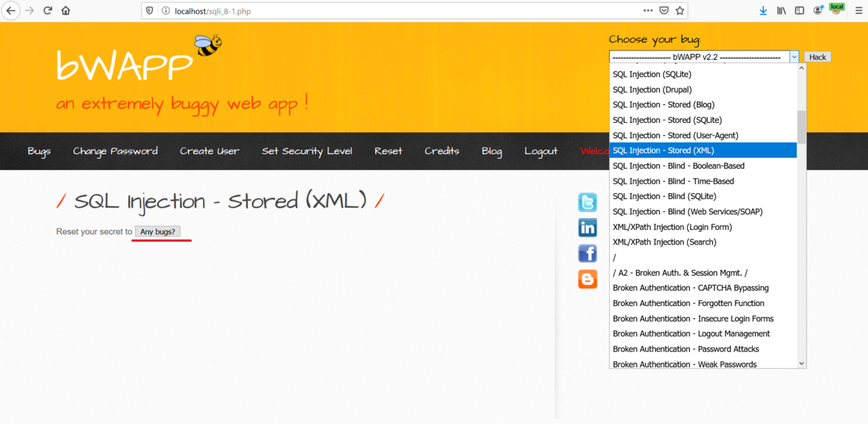Open the browser home page icon
Screen dimensions: 868x424
click(66, 11)
